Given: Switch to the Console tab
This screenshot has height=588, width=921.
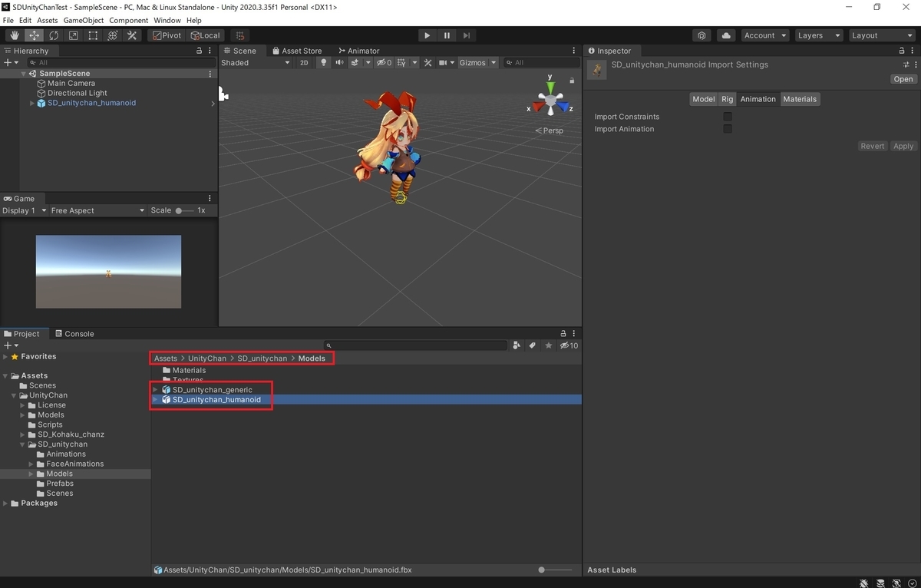Looking at the screenshot, I should click(x=74, y=334).
